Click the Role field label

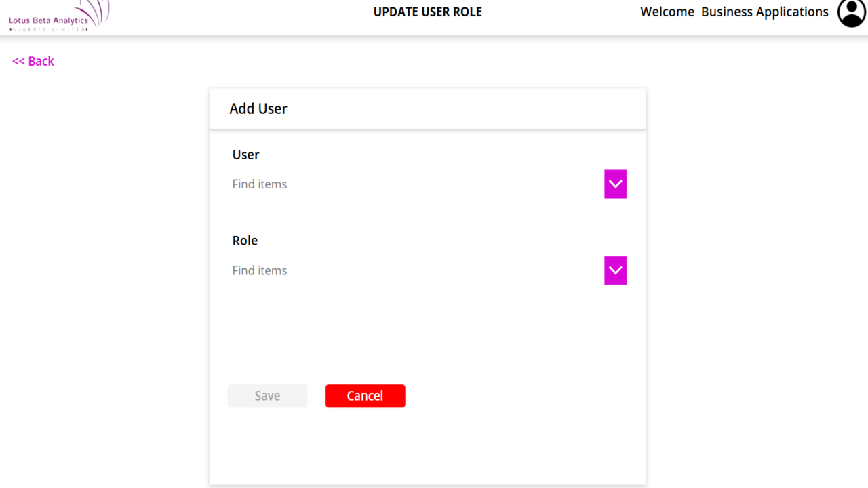245,241
